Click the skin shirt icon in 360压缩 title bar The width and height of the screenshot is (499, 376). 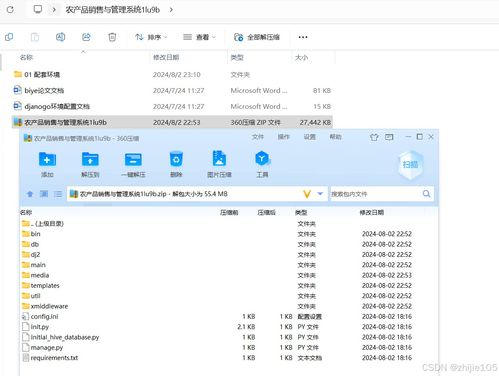pos(374,137)
